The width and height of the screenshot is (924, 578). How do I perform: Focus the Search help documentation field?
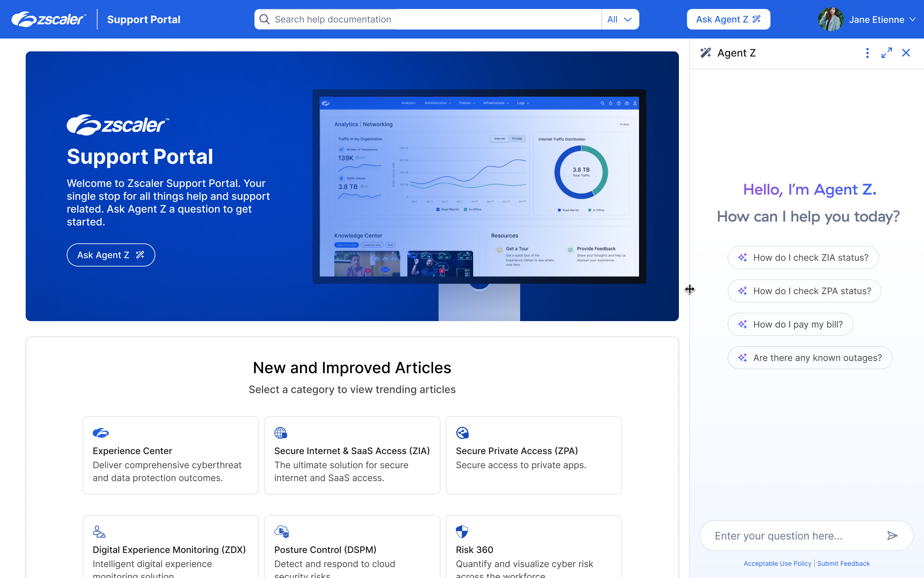[x=428, y=19]
